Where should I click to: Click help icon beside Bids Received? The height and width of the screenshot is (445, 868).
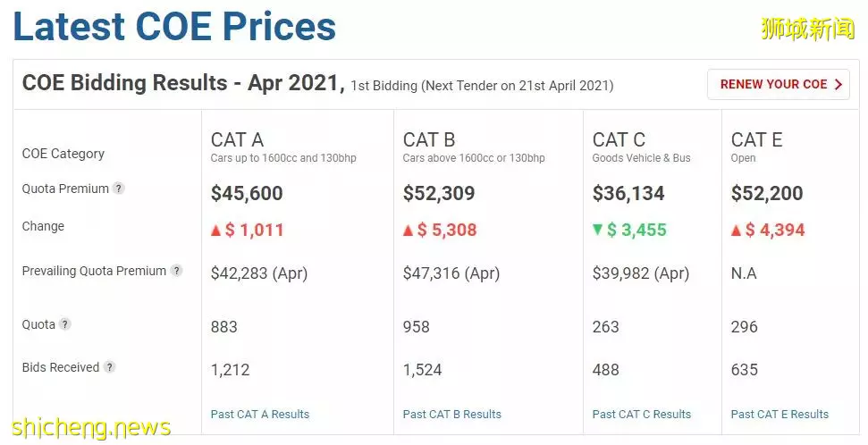[110, 367]
